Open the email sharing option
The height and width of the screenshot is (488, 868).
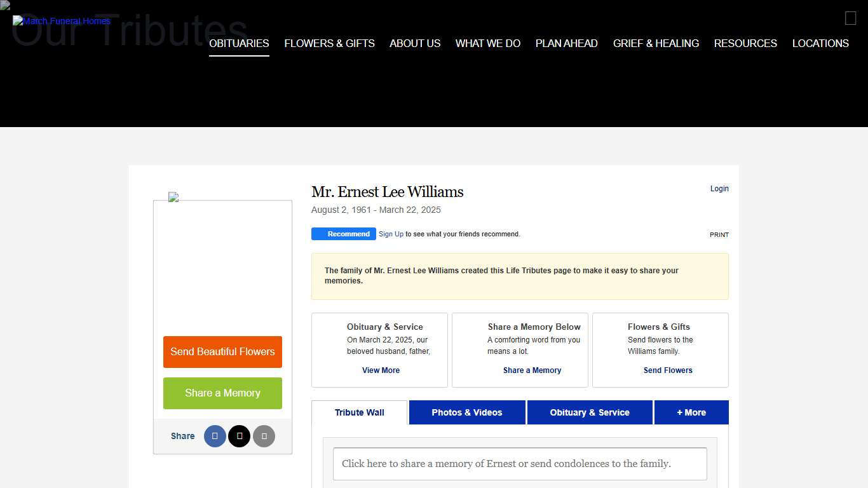coord(264,436)
